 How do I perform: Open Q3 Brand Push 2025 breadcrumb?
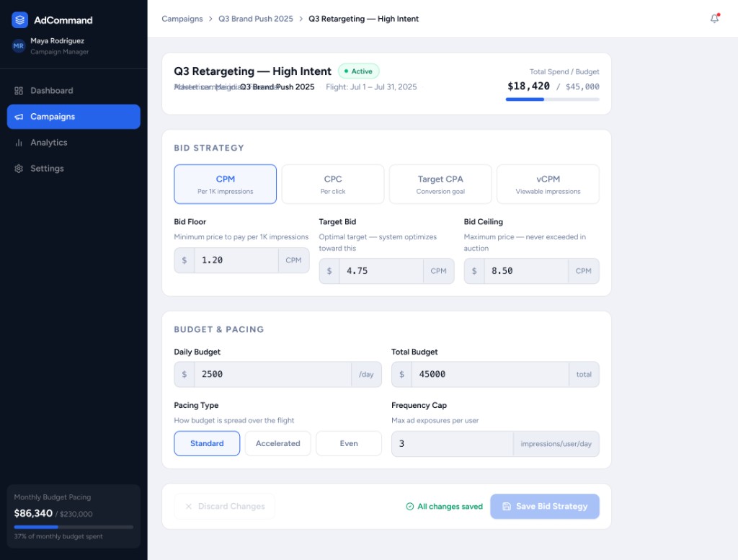256,19
